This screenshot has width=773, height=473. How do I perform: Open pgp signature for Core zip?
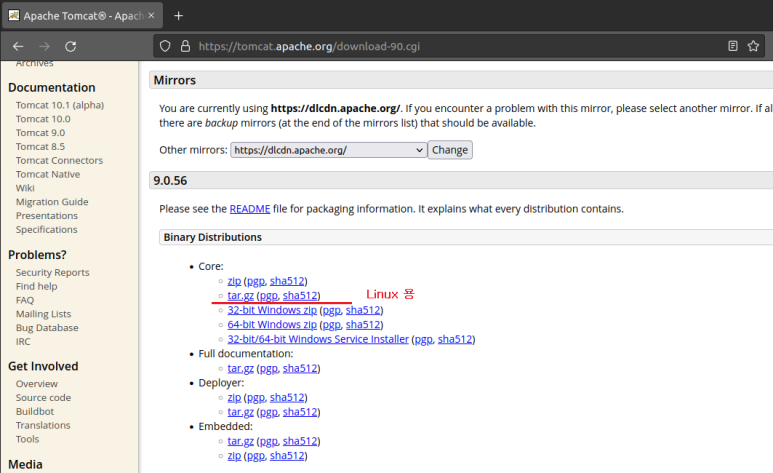(x=256, y=281)
